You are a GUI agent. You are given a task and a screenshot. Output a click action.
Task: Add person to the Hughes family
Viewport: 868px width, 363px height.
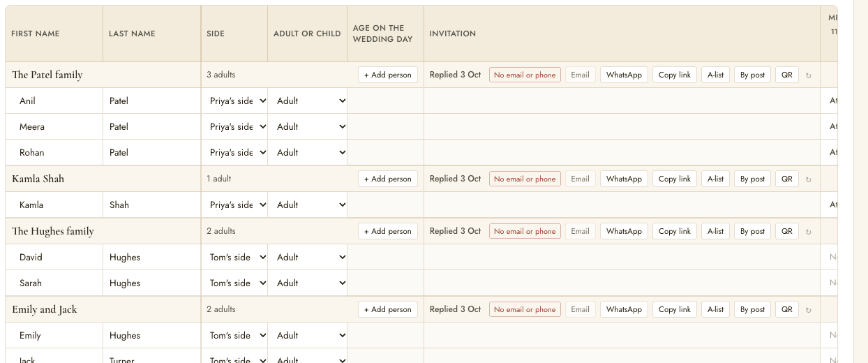point(388,231)
